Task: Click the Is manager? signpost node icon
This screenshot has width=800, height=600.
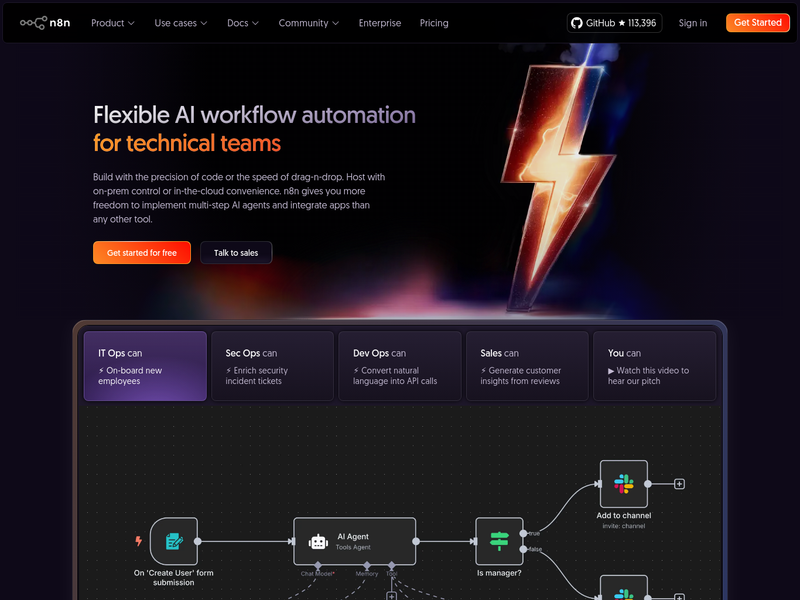Action: (x=499, y=541)
